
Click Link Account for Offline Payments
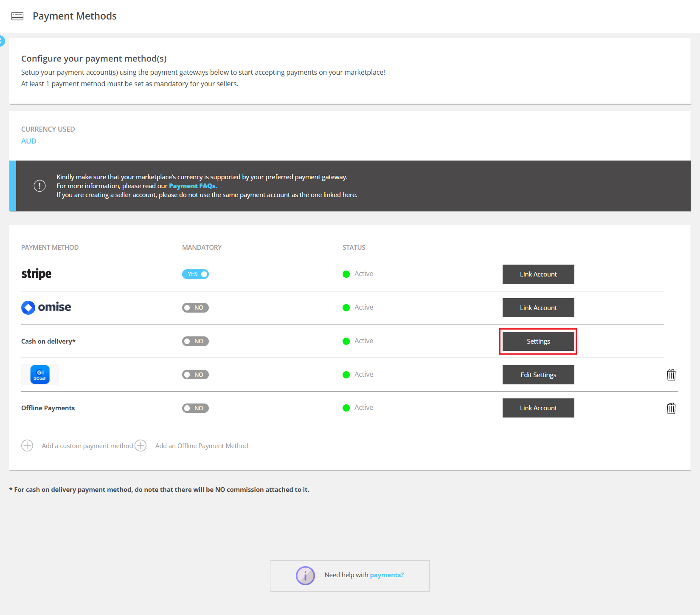pos(538,408)
